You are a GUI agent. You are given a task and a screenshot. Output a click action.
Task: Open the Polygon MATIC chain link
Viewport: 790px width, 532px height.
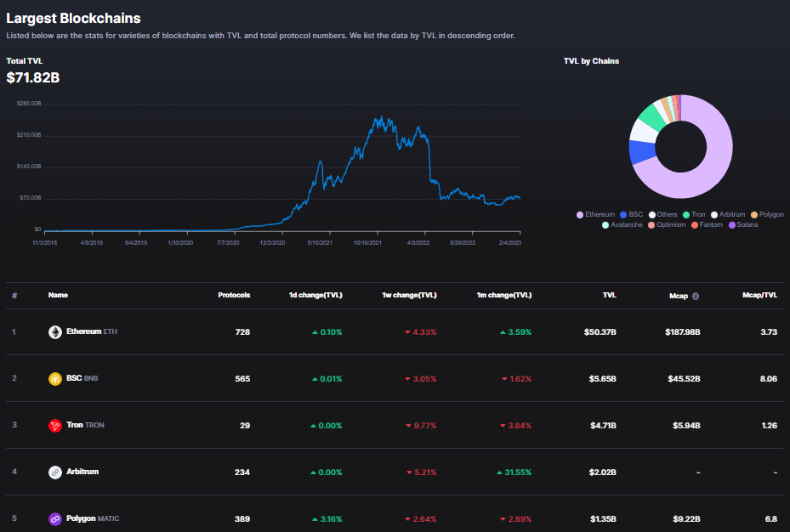93,518
